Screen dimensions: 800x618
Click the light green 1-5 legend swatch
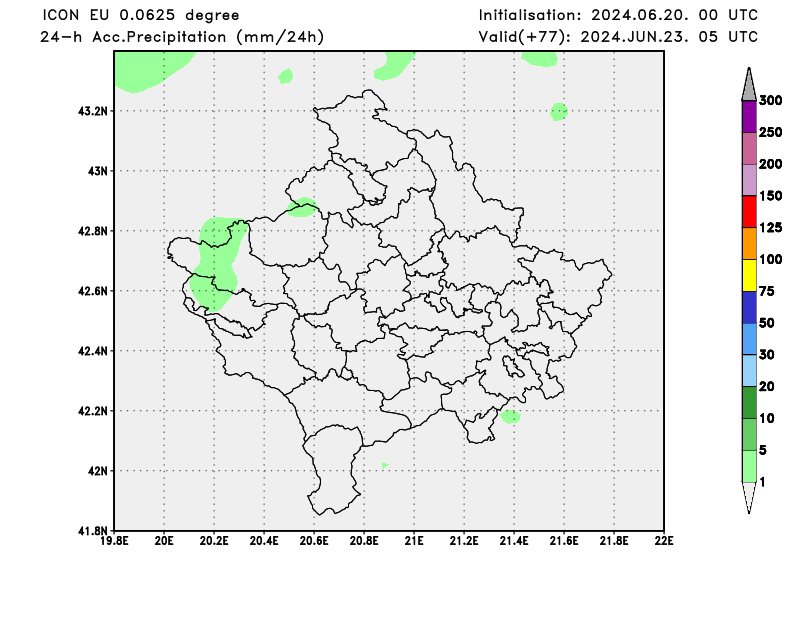tap(749, 466)
